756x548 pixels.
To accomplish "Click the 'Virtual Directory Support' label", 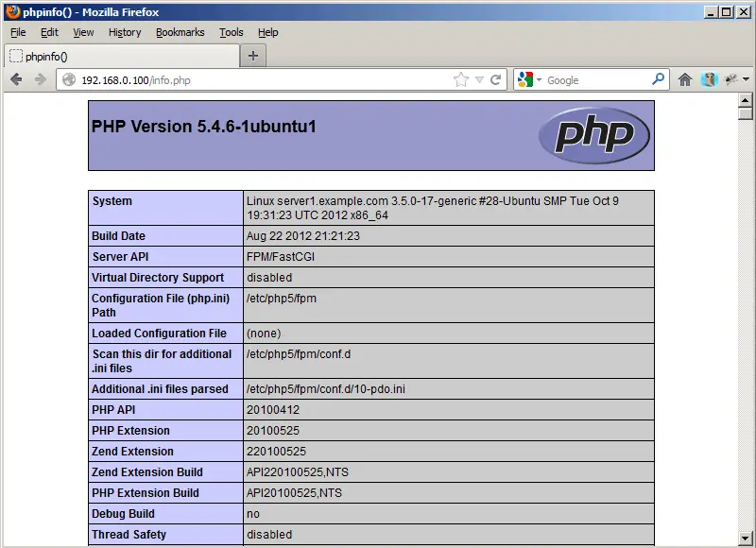I will coord(158,278).
